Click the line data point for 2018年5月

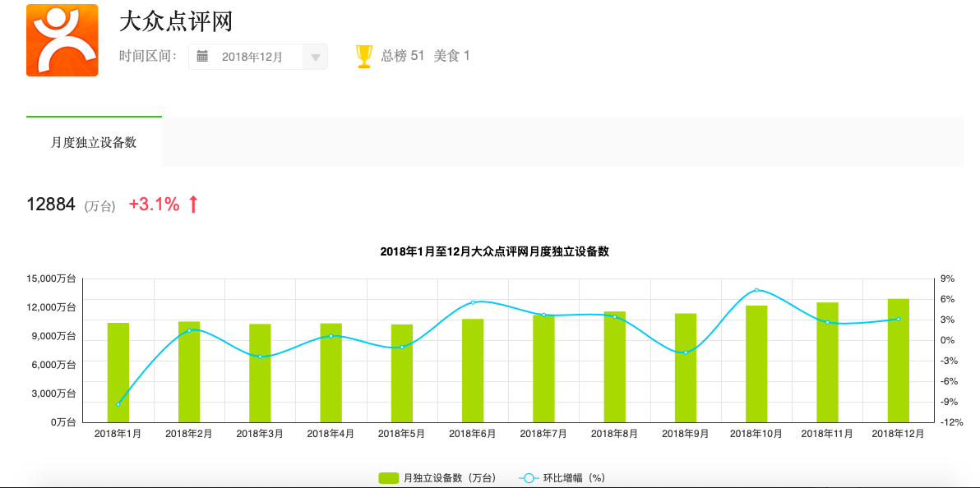tap(402, 347)
